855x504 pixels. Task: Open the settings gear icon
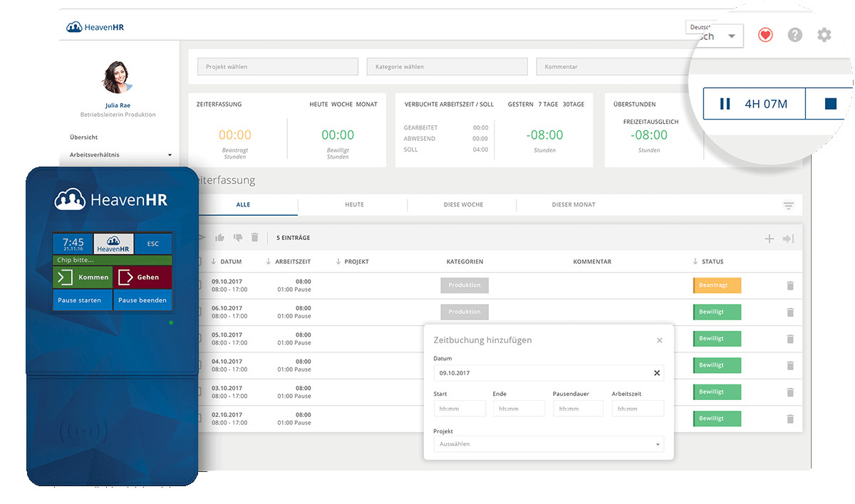coord(824,35)
